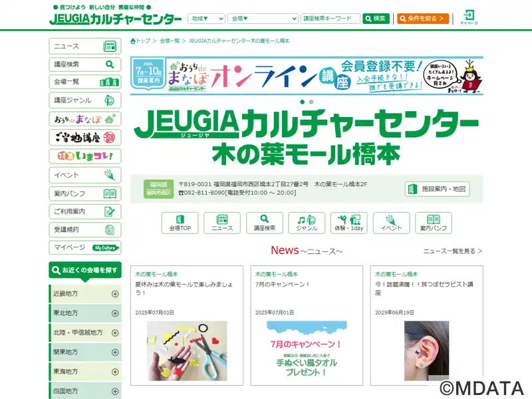
Task: Open news 夏休みは木の葉モールで楽しみましょう
Action: click(x=184, y=289)
